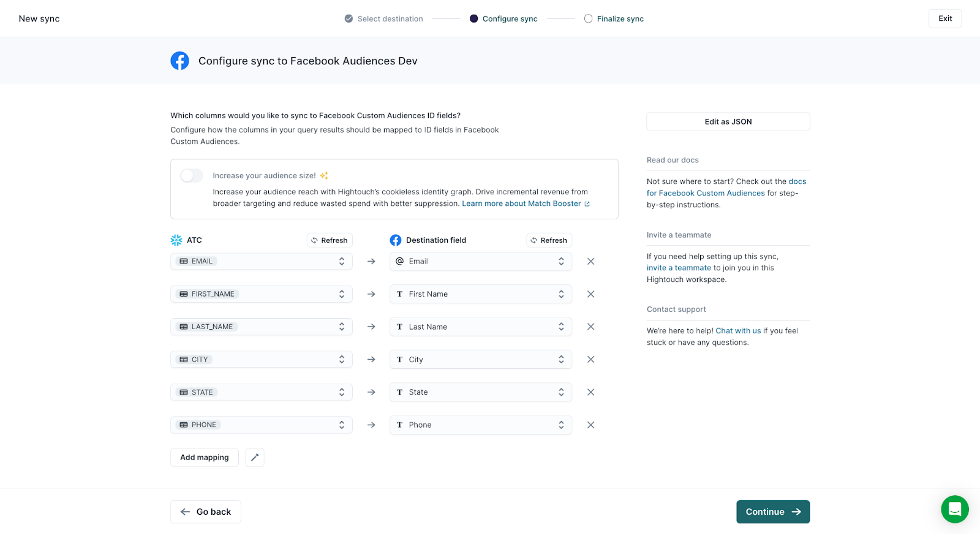This screenshot has width=980, height=535.
Task: Click the magic wand auto-map icon
Action: click(255, 457)
